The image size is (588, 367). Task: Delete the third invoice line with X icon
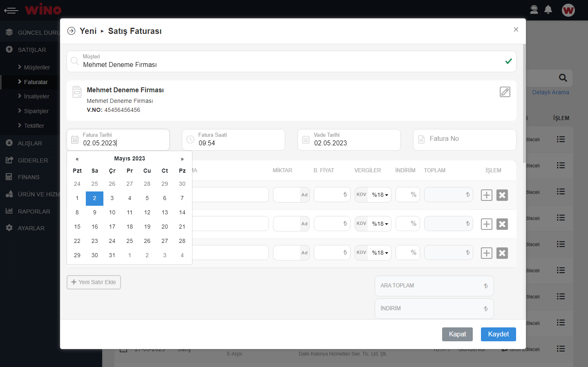(502, 253)
